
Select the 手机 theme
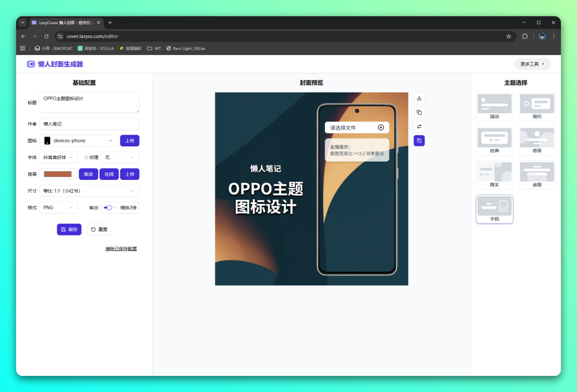click(x=494, y=209)
